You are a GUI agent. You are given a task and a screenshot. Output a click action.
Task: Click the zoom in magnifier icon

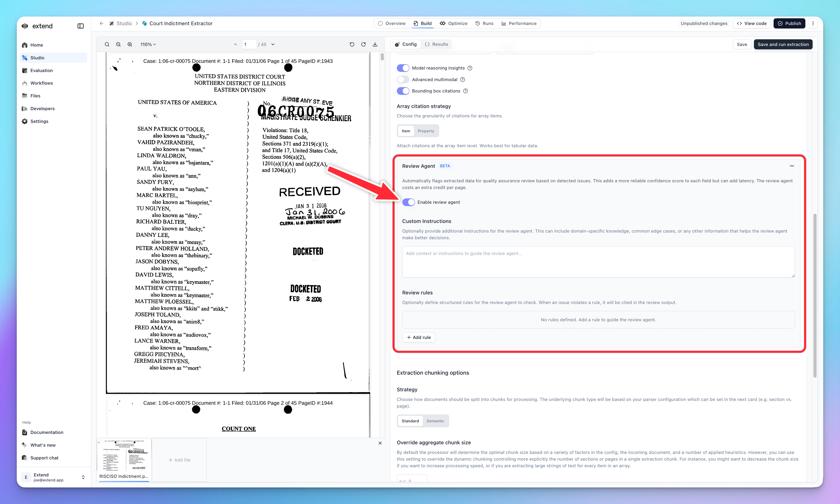[x=130, y=45]
